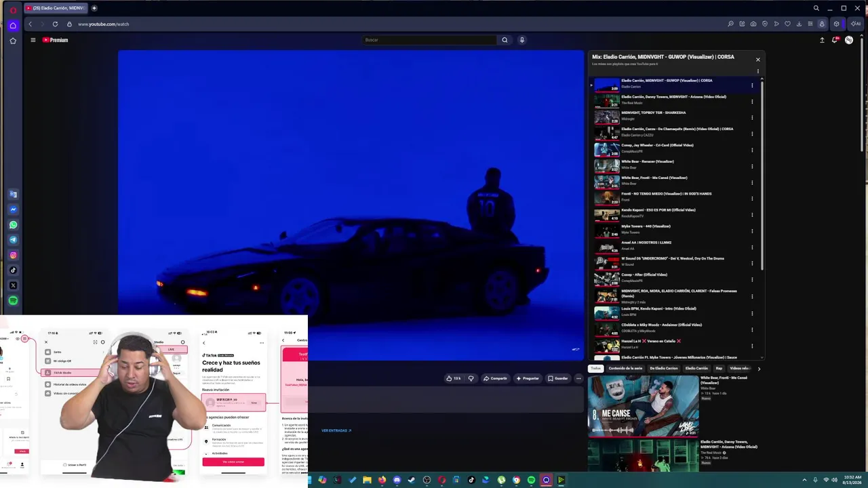The height and width of the screenshot is (488, 868).
Task: Open browser downloads icon
Action: click(x=799, y=24)
